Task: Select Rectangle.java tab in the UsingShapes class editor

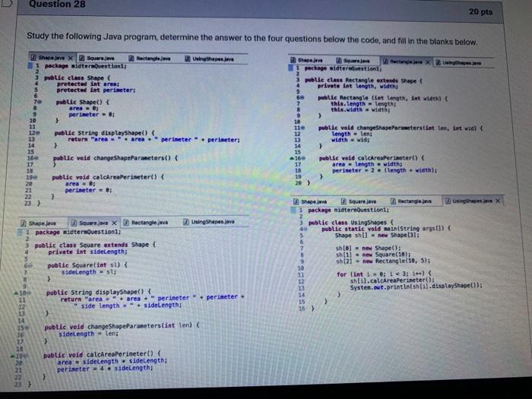Action: (x=411, y=201)
